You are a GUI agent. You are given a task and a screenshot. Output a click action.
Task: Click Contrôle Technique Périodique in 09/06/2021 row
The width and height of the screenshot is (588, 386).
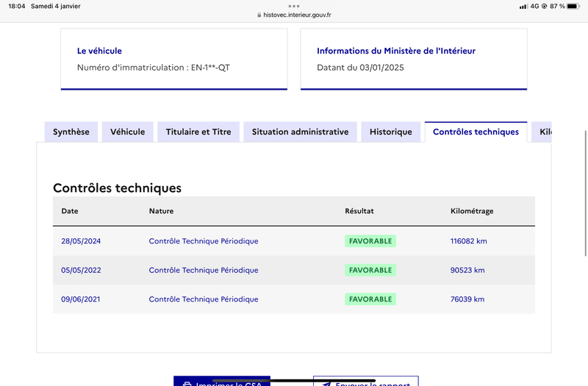coord(204,299)
